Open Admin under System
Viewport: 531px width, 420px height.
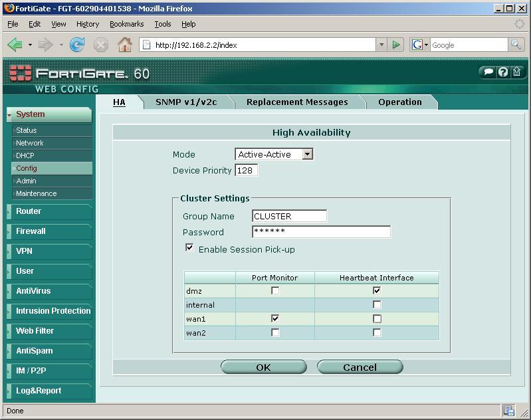pyautogui.click(x=52, y=181)
